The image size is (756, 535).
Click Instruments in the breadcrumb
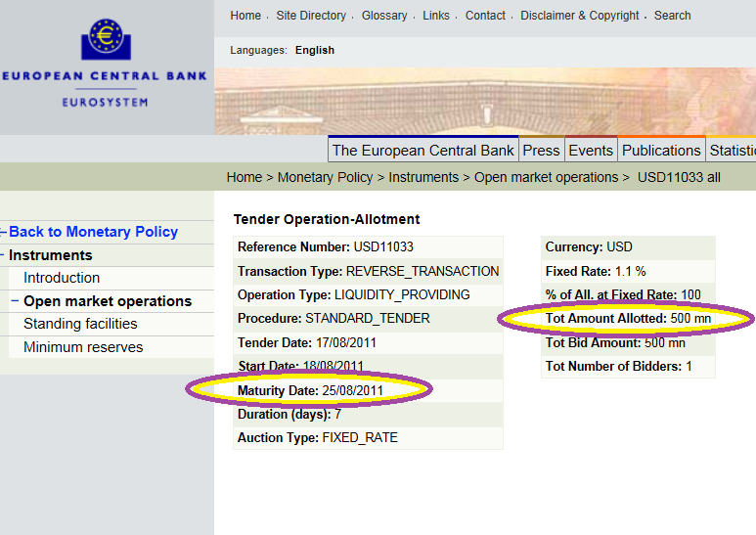point(423,177)
